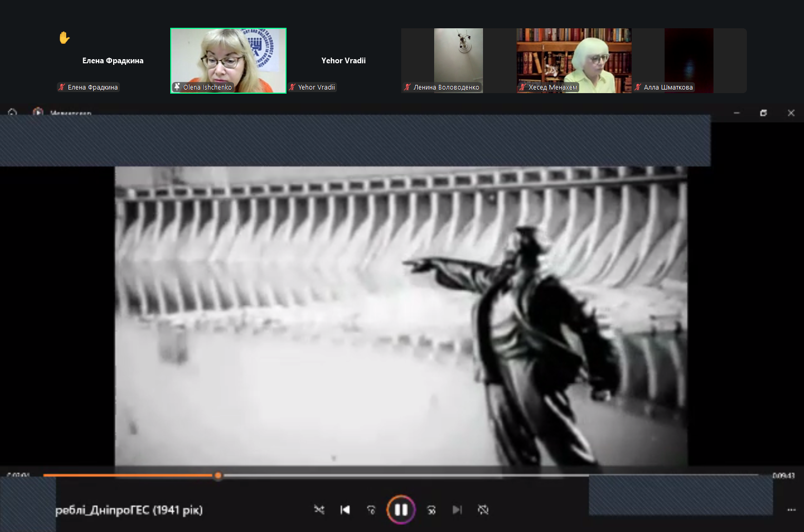
Task: Click the raised hand icon on Елена Фрадкина's tile
Action: tap(64, 38)
